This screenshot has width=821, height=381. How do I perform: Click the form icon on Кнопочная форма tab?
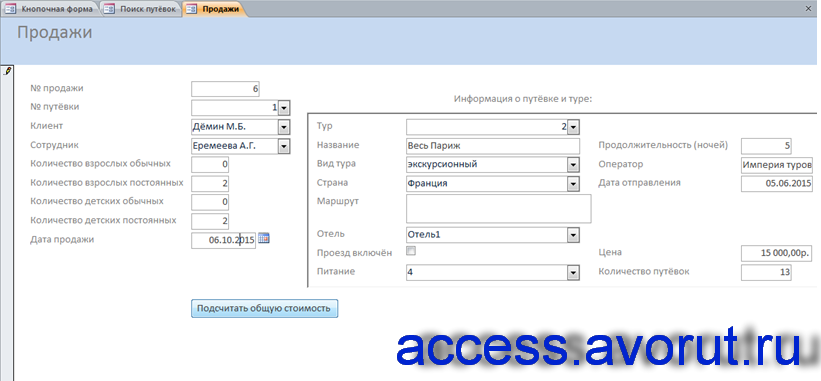coord(10,9)
